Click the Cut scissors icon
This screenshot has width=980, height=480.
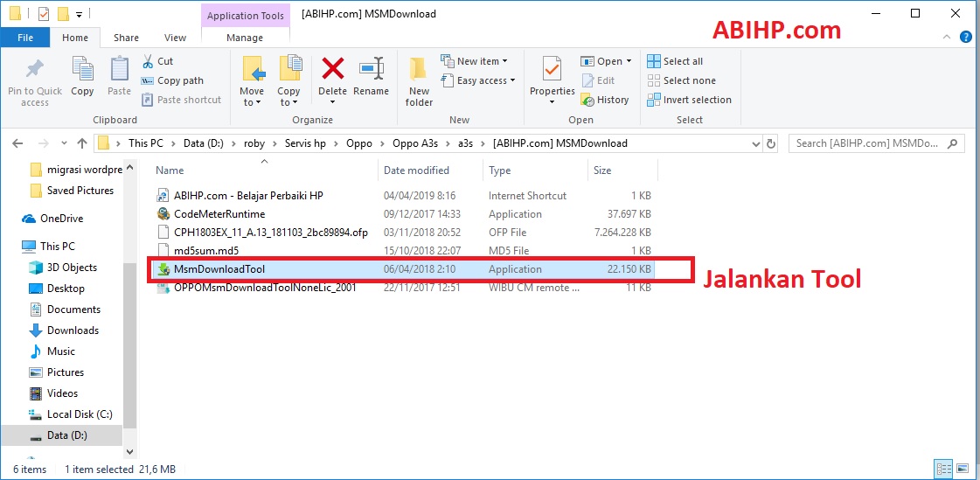click(x=148, y=61)
